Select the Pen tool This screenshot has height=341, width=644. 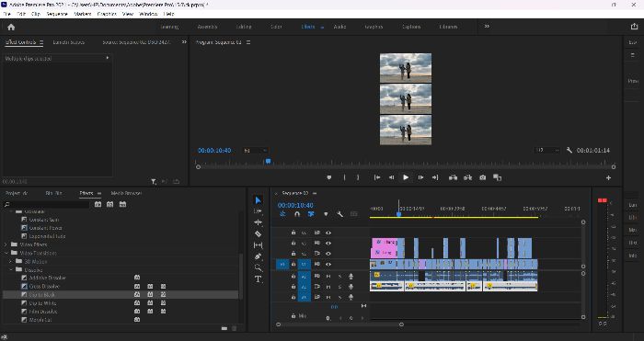pyautogui.click(x=258, y=256)
